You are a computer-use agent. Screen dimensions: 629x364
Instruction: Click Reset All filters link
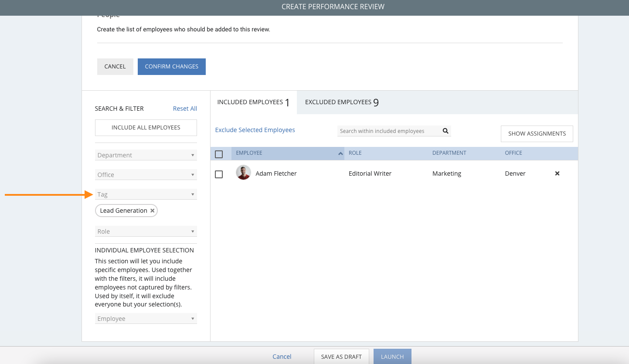185,109
